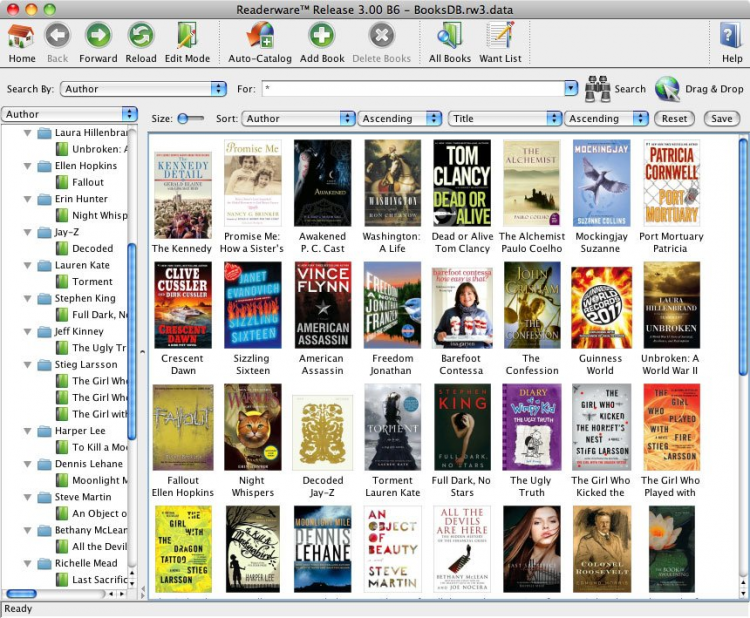750x618 pixels.
Task: Select Laura Hillenbrand folder icon
Action: 44,132
